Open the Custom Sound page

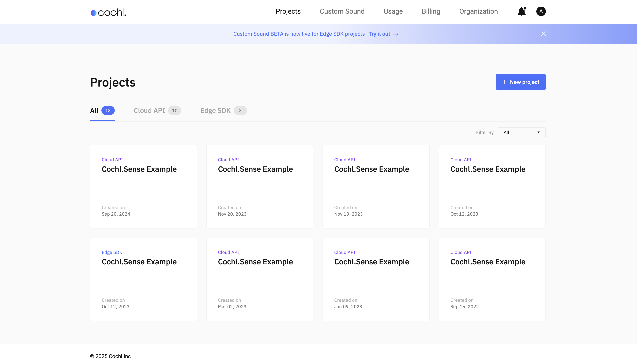click(342, 12)
